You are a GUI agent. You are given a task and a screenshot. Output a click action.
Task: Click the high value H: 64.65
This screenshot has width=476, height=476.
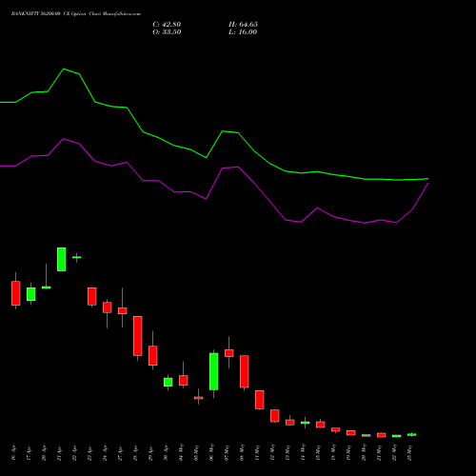point(243,25)
